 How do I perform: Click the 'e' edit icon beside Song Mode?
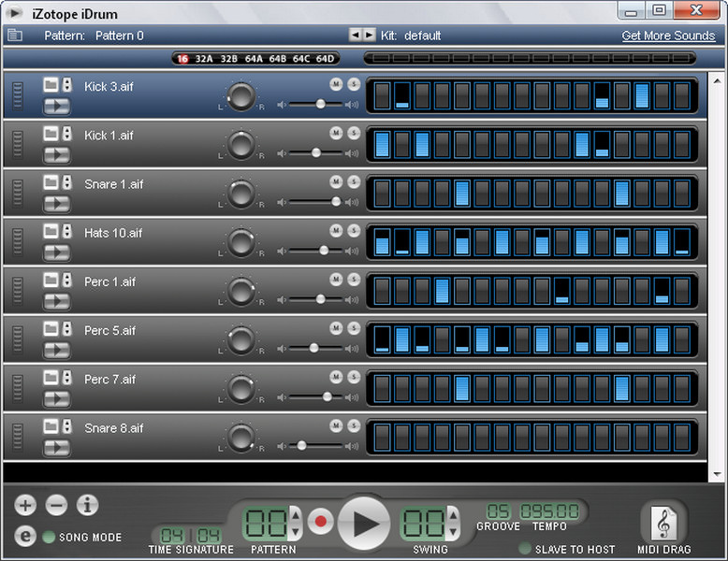[26, 537]
